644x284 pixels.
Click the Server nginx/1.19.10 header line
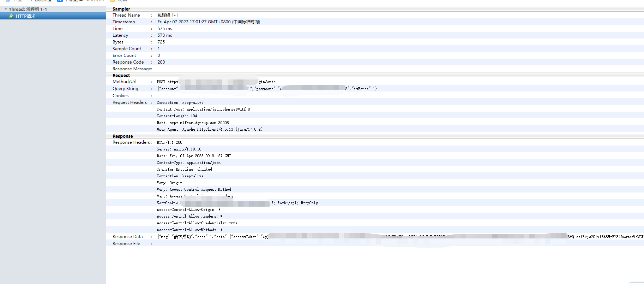pyautogui.click(x=179, y=149)
